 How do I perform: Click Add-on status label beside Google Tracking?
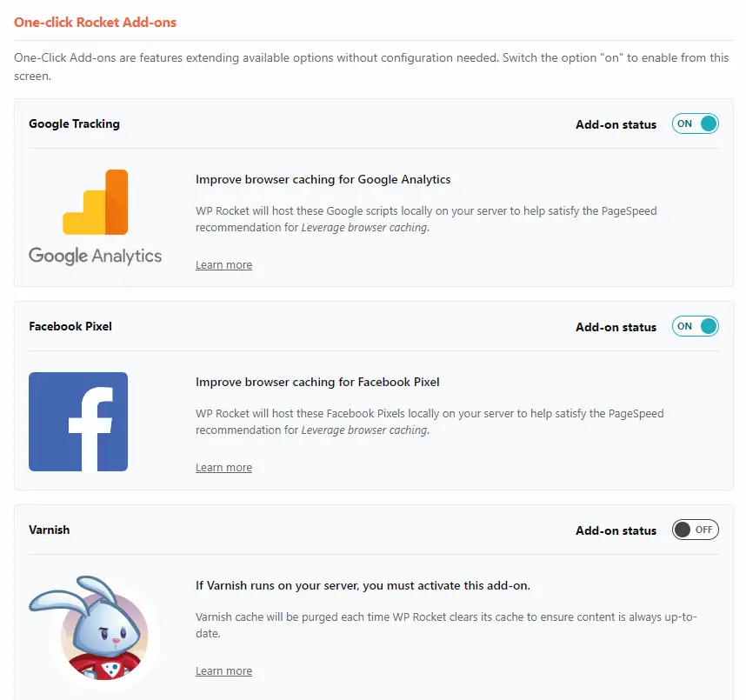616,124
